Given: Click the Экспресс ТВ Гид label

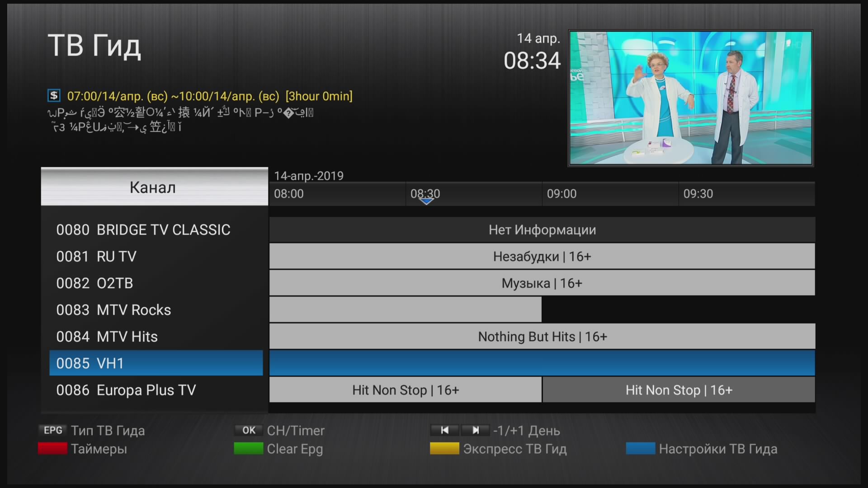Looking at the screenshot, I should (x=515, y=449).
